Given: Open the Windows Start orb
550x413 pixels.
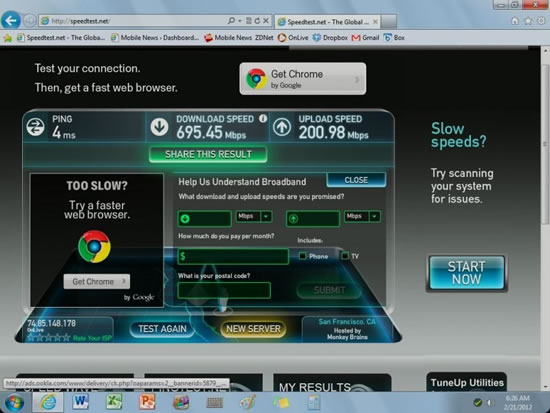Looking at the screenshot, I should coord(14,403).
